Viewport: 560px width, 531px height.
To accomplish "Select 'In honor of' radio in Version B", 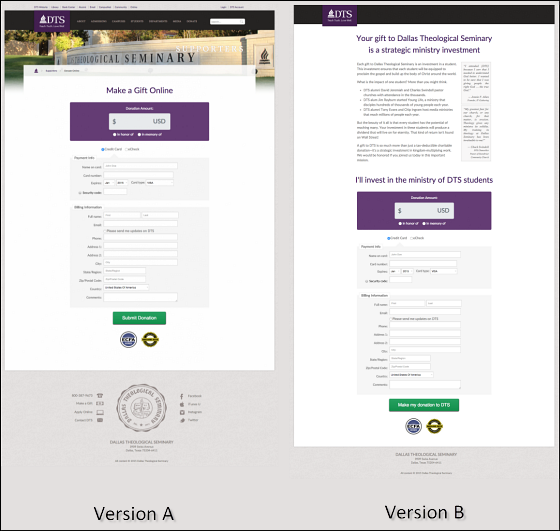I will (400, 224).
